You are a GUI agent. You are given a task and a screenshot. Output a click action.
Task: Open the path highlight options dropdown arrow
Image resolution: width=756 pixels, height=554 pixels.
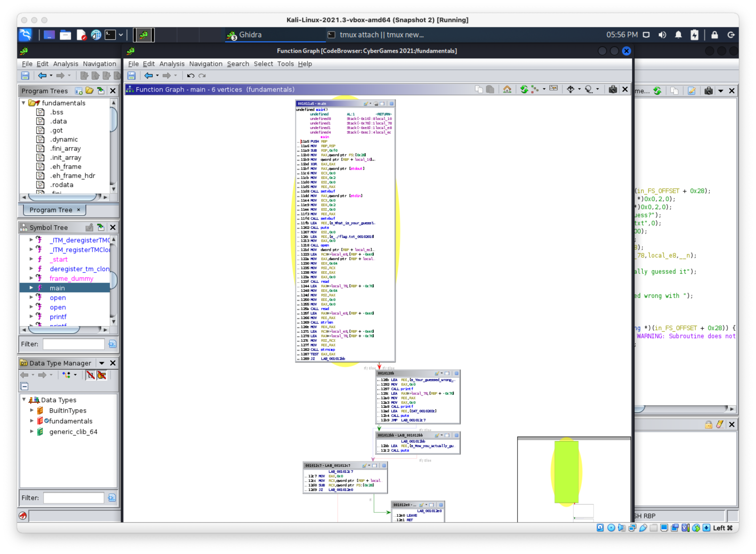[x=598, y=89]
